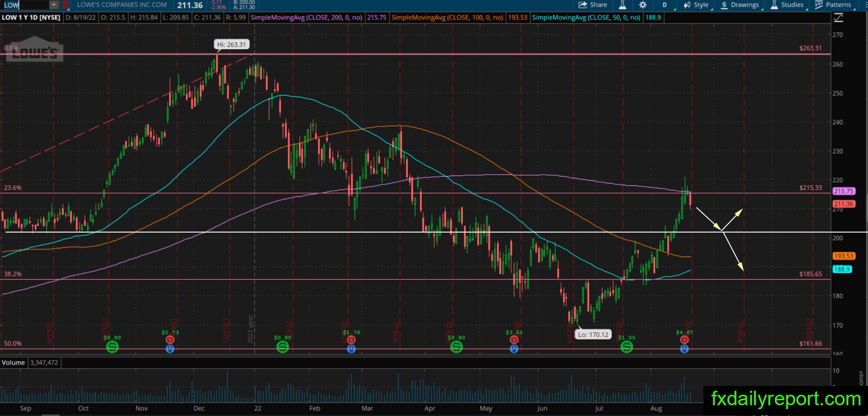Click the $1.78 earnings phone icon
Viewport: 868px width, 416px height.
[351, 340]
